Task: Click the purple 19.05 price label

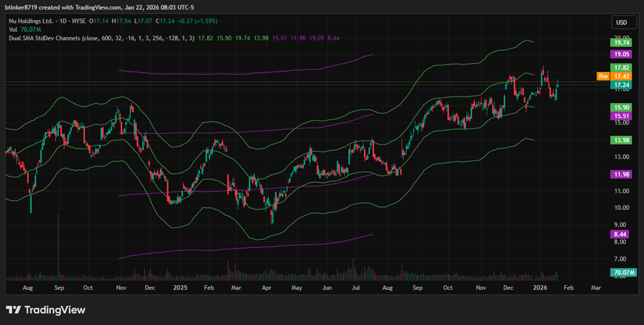Action: (620, 54)
